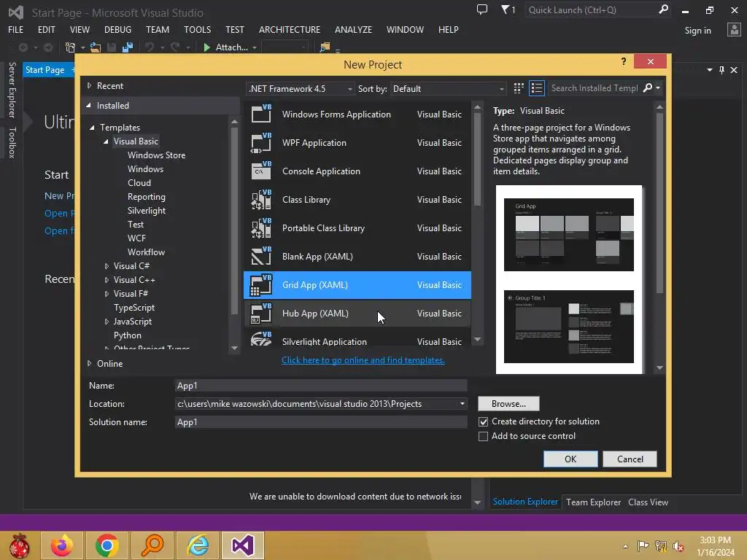
Task: Expand the JavaScript tree node
Action: [107, 322]
